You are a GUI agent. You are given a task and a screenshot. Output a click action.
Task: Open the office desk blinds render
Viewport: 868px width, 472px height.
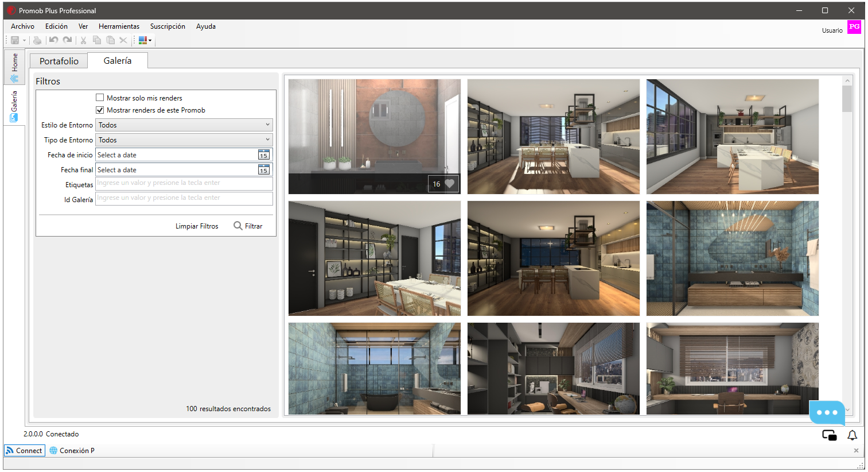point(732,368)
